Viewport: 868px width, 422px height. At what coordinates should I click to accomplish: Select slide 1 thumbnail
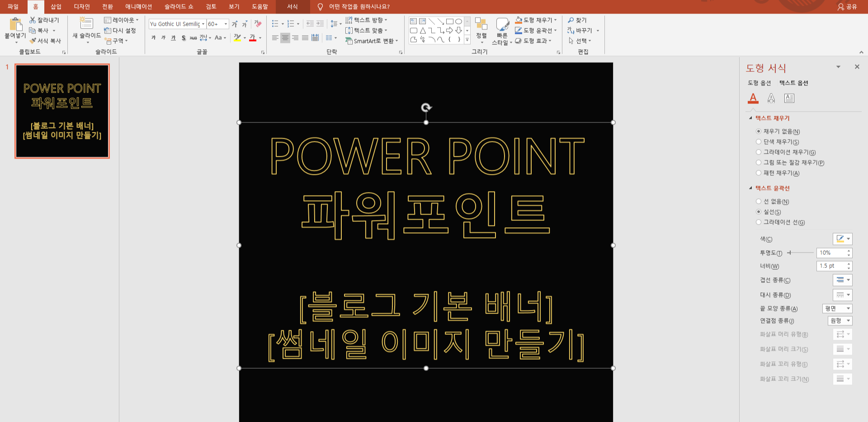(62, 111)
